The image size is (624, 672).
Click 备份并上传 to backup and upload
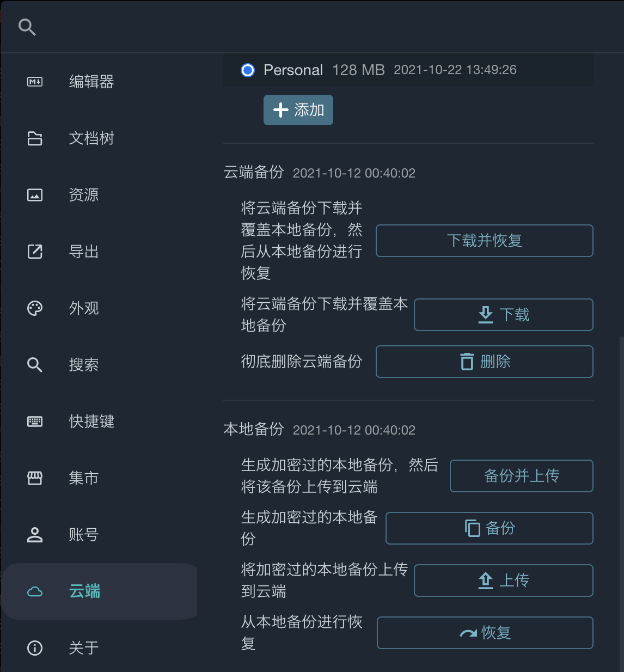click(521, 476)
